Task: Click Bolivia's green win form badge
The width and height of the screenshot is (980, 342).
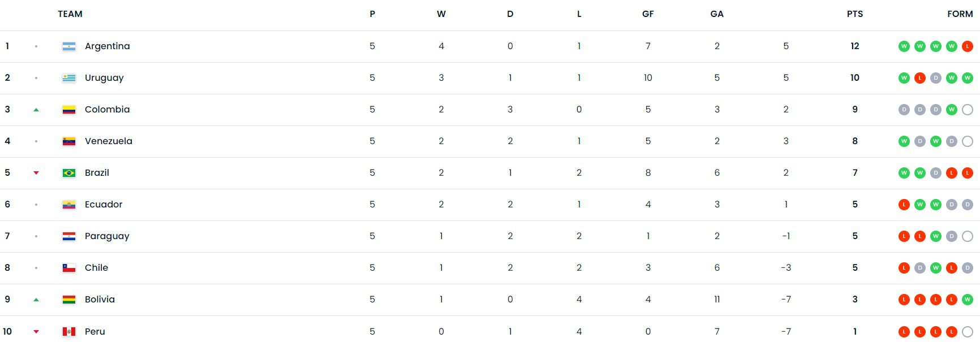Action: (968, 300)
